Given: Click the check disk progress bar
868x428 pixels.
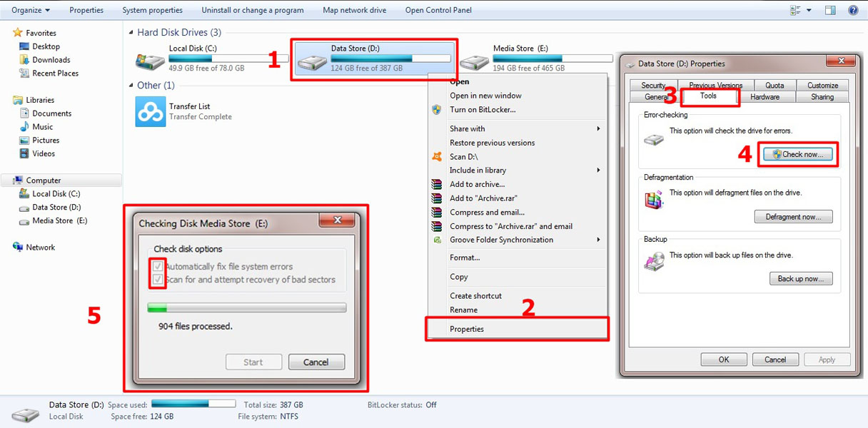Looking at the screenshot, I should point(246,308).
